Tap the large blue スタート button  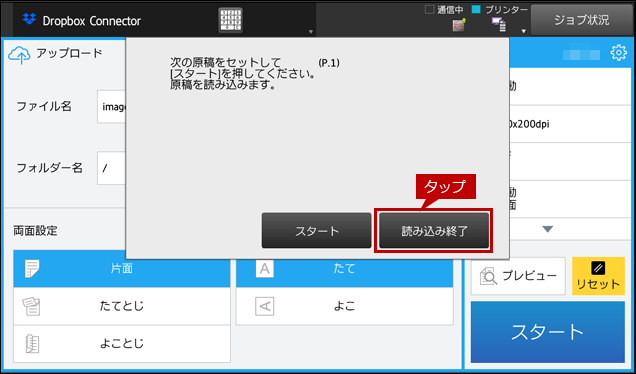(x=548, y=332)
